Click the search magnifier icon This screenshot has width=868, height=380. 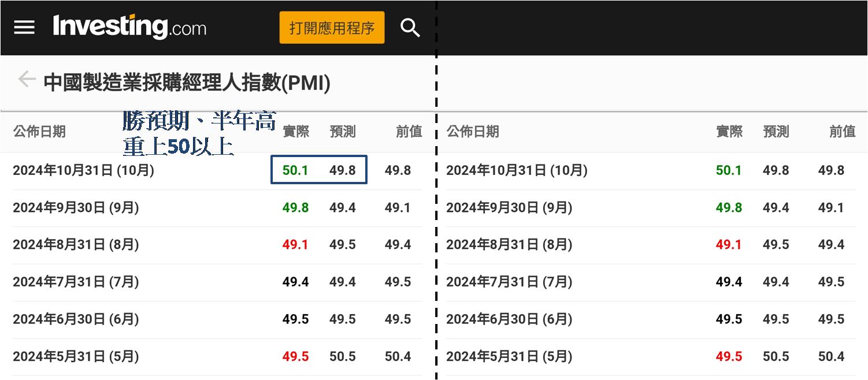(410, 28)
